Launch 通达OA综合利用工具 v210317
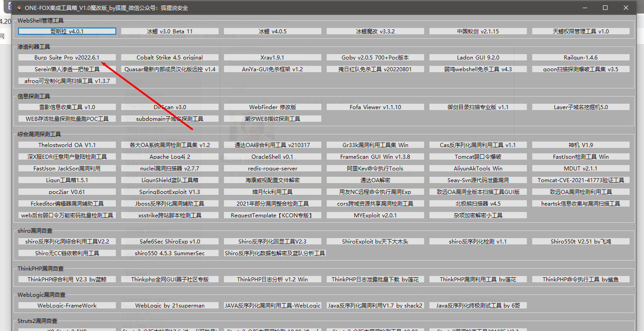This screenshot has width=644, height=331. (x=273, y=145)
